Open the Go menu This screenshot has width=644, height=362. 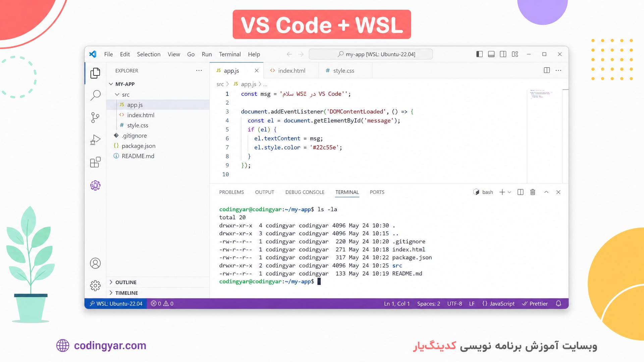[x=191, y=54]
